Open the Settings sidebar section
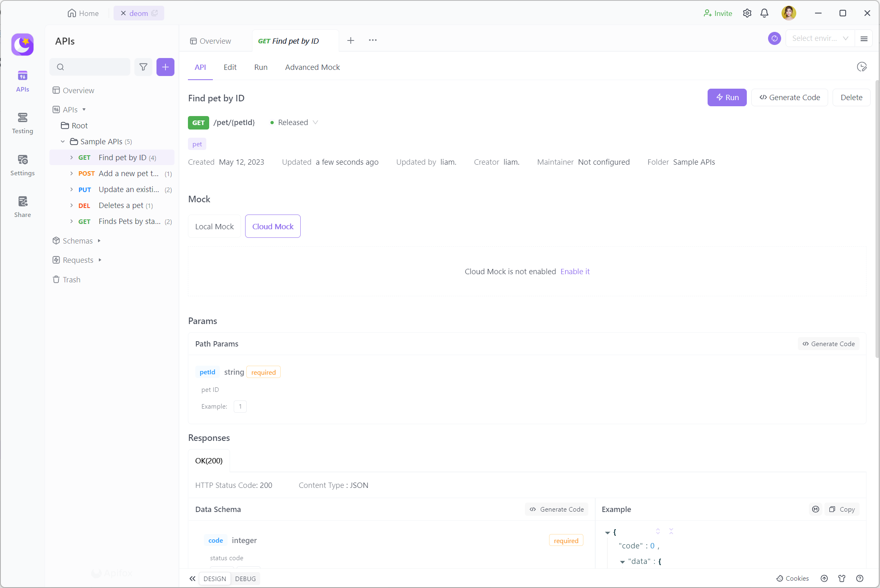The image size is (880, 588). pyautogui.click(x=22, y=165)
